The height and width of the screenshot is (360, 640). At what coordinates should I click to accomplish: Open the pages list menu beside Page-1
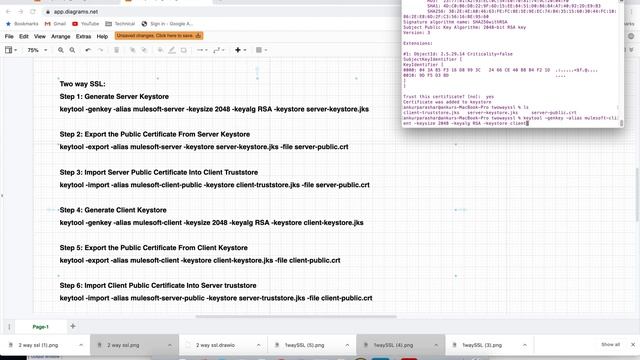click(9, 327)
